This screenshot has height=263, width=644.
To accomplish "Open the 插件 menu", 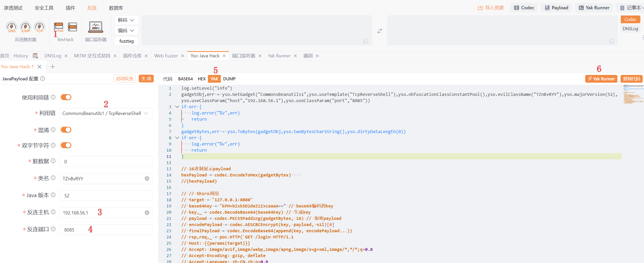I will [70, 8].
